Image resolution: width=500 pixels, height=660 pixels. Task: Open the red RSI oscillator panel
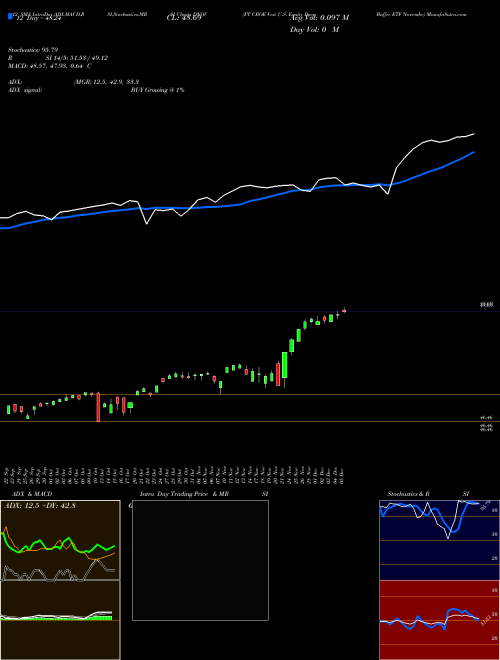tap(439, 620)
